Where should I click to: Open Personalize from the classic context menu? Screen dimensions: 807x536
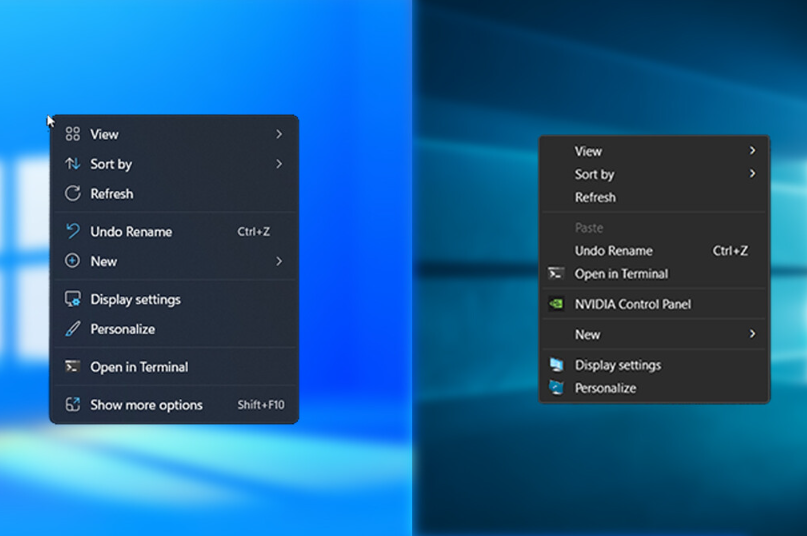[x=605, y=388]
